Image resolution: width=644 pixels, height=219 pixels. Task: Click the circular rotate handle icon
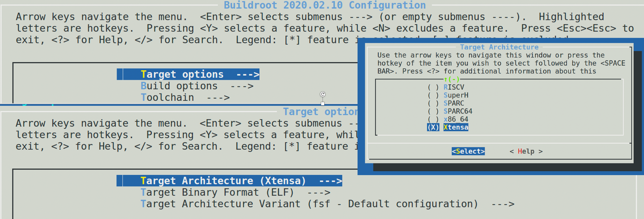(323, 94)
